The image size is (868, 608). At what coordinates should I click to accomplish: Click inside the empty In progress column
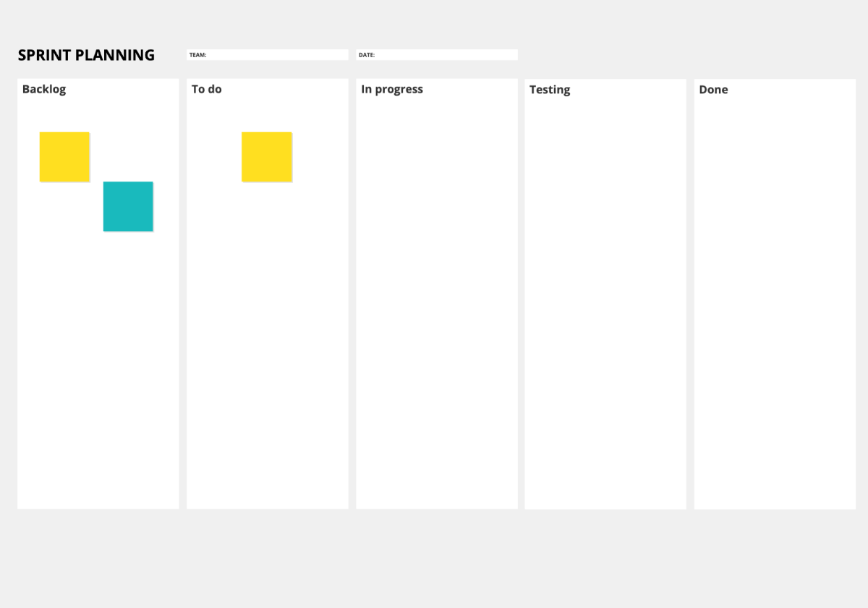tap(437, 304)
